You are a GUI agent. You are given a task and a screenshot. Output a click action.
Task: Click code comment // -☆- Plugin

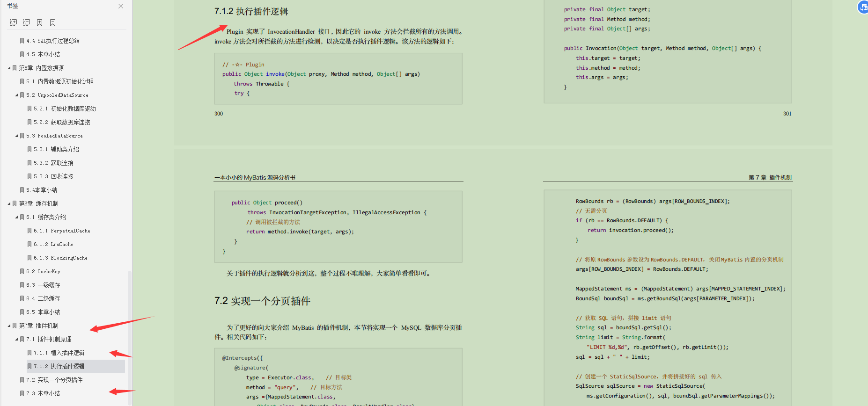click(243, 65)
